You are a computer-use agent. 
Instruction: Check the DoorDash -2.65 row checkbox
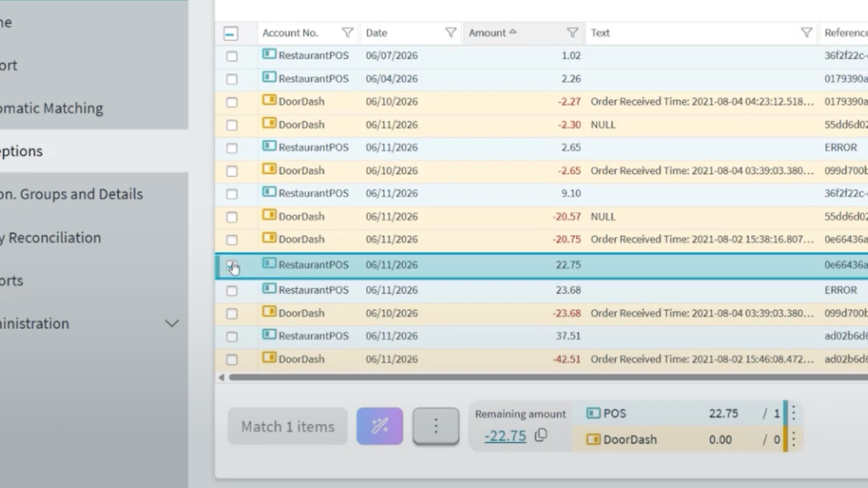point(232,171)
